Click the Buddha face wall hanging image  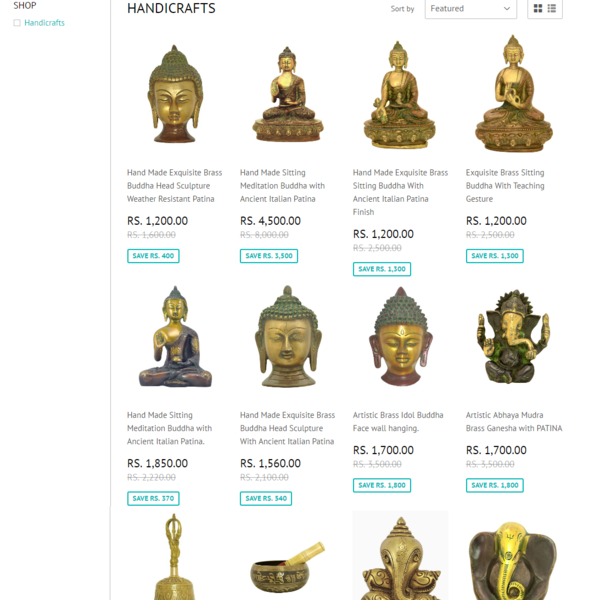click(x=401, y=336)
